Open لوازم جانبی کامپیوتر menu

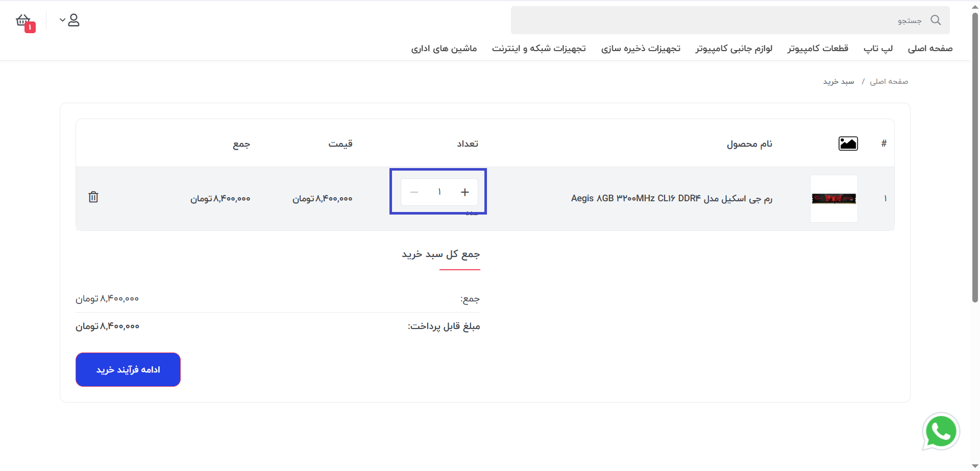click(x=733, y=48)
